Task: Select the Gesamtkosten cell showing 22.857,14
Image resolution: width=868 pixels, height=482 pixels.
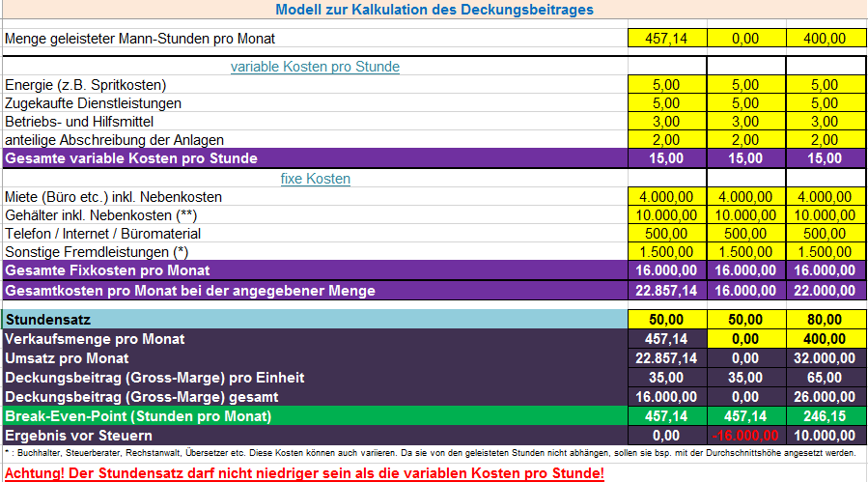Action: 667,291
